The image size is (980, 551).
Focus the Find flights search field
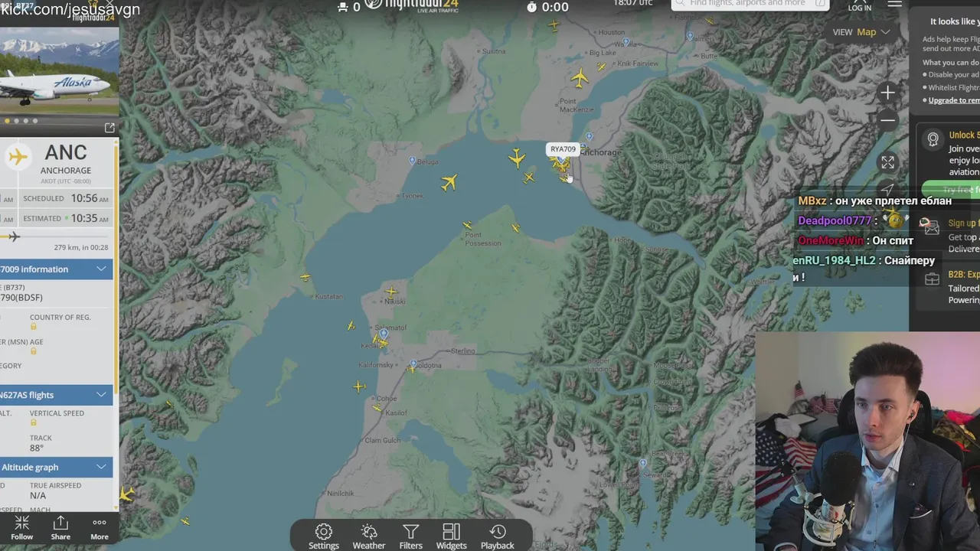click(750, 4)
